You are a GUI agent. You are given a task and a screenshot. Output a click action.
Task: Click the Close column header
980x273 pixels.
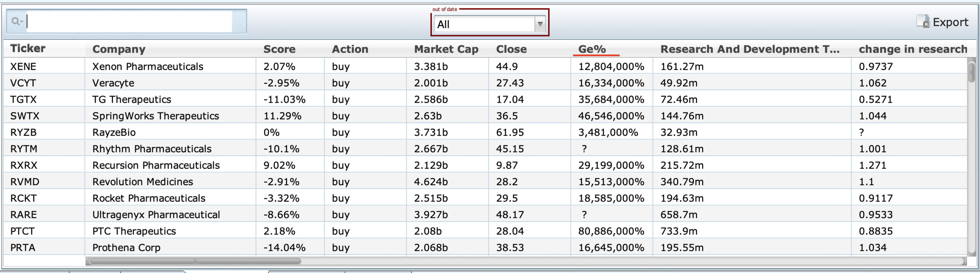click(x=511, y=49)
